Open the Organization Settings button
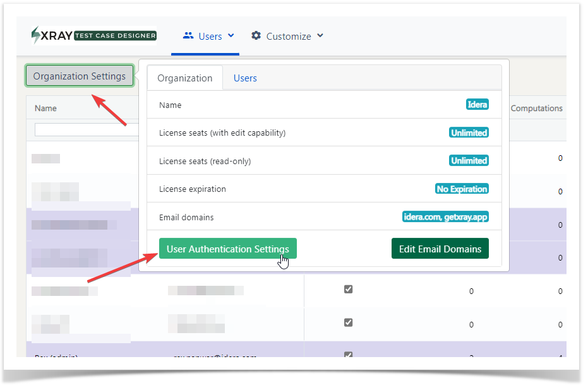 point(80,76)
